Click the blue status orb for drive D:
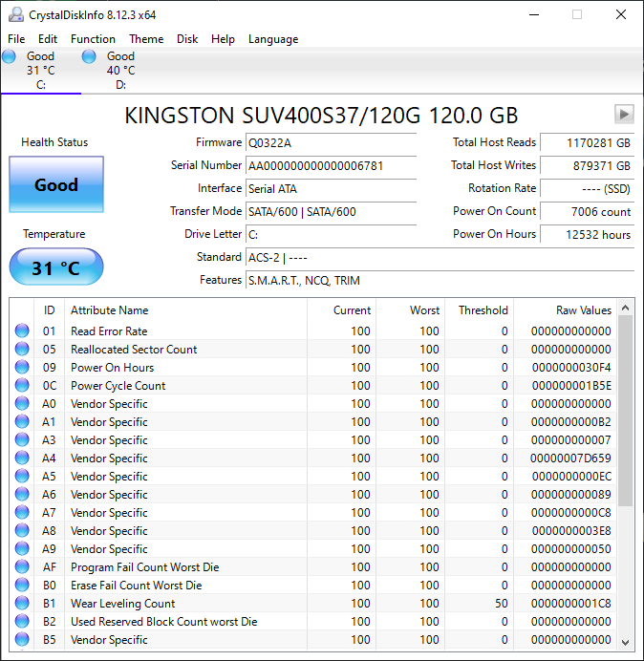The width and height of the screenshot is (644, 661). [x=89, y=56]
